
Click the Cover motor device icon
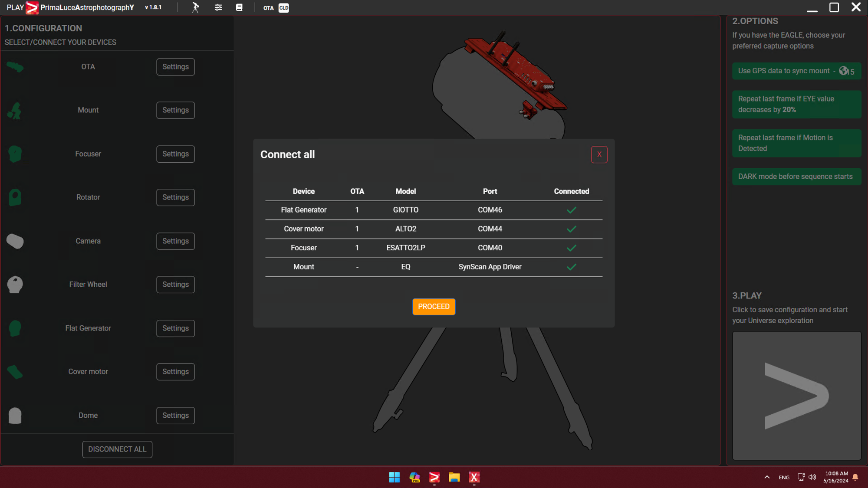pyautogui.click(x=15, y=372)
